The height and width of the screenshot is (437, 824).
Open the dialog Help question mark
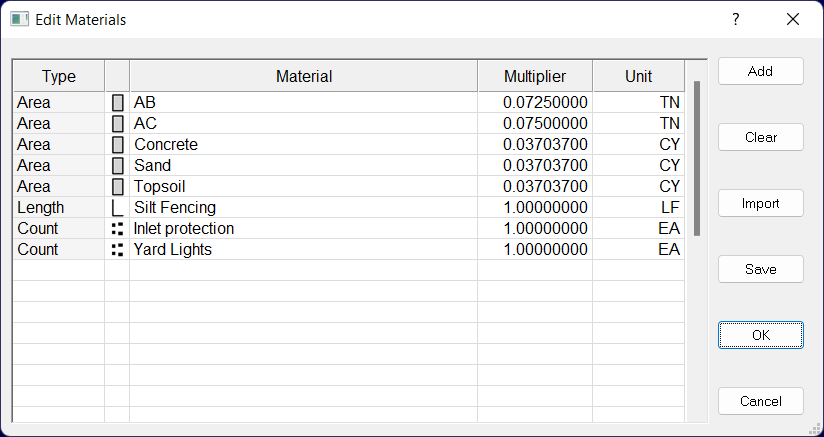tap(735, 19)
